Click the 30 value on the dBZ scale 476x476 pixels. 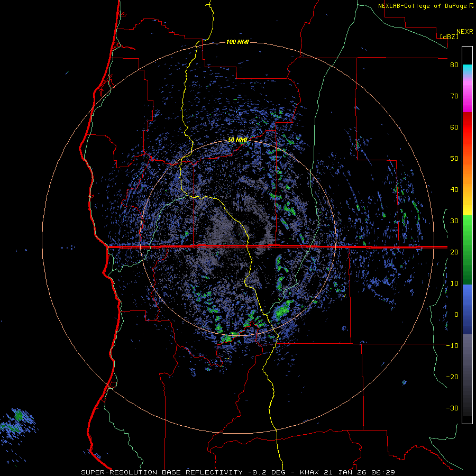[454, 221]
